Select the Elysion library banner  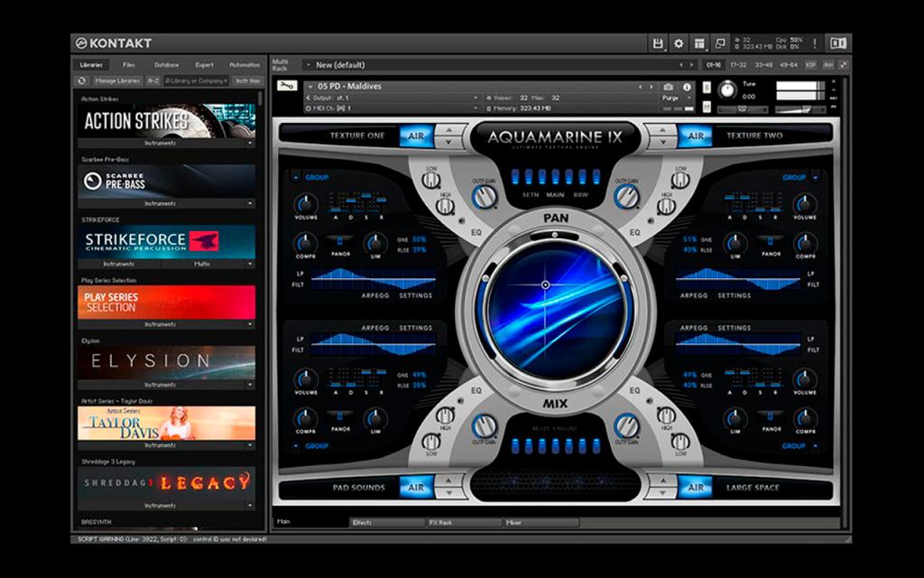(x=167, y=361)
